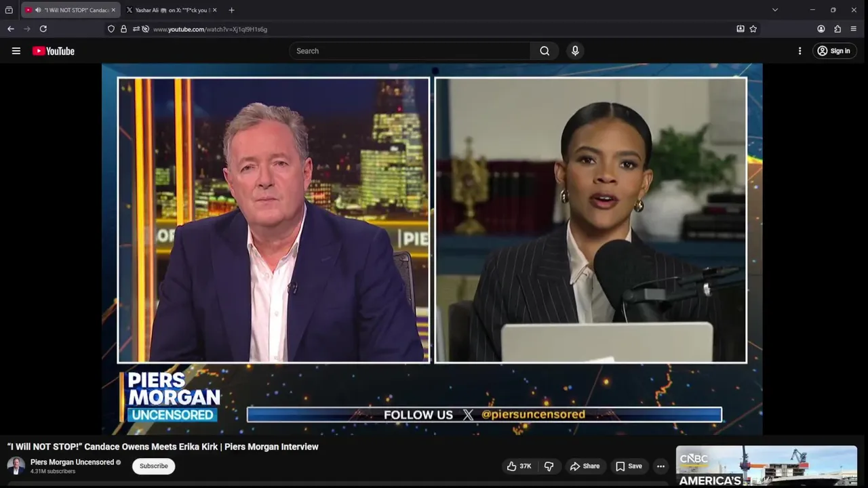This screenshot has width=868, height=488.
Task: Share this video
Action: 585,466
